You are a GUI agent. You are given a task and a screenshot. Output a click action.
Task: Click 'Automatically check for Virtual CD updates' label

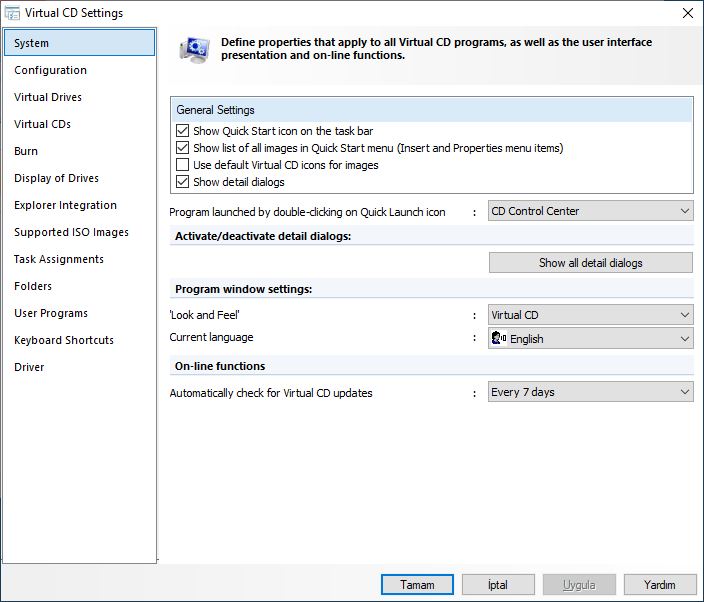coord(271,393)
